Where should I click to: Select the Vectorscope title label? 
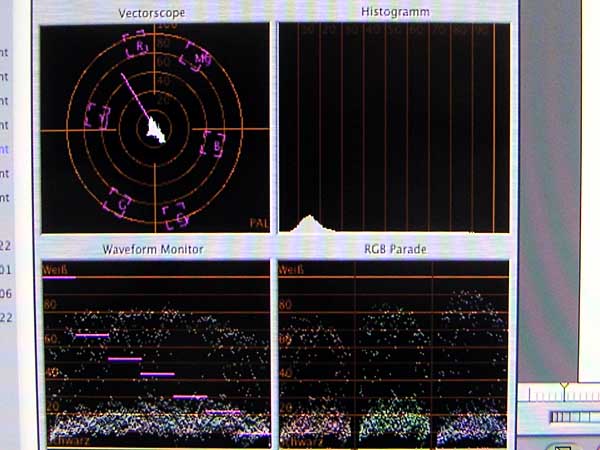click(x=154, y=12)
